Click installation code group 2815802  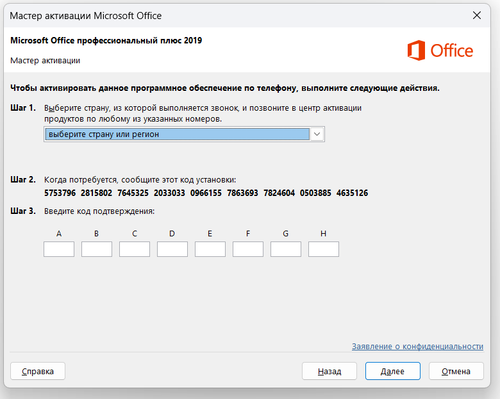pos(96,193)
